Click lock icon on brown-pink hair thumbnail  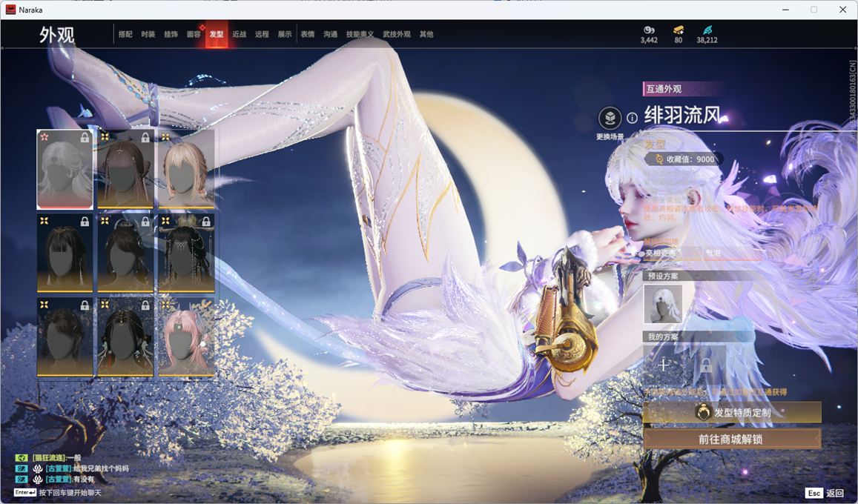tap(145, 137)
